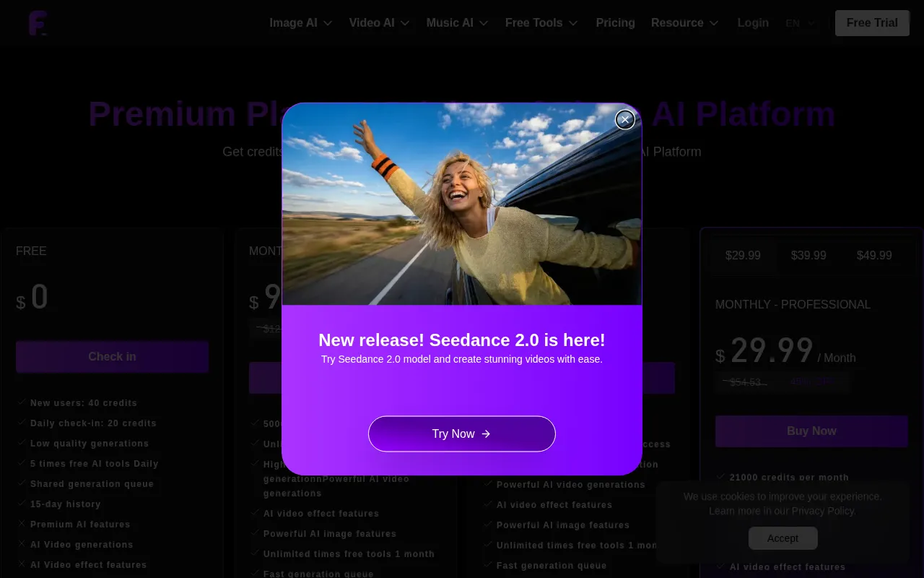
Task: Click '21000 credits per month' text
Action: 789,478
